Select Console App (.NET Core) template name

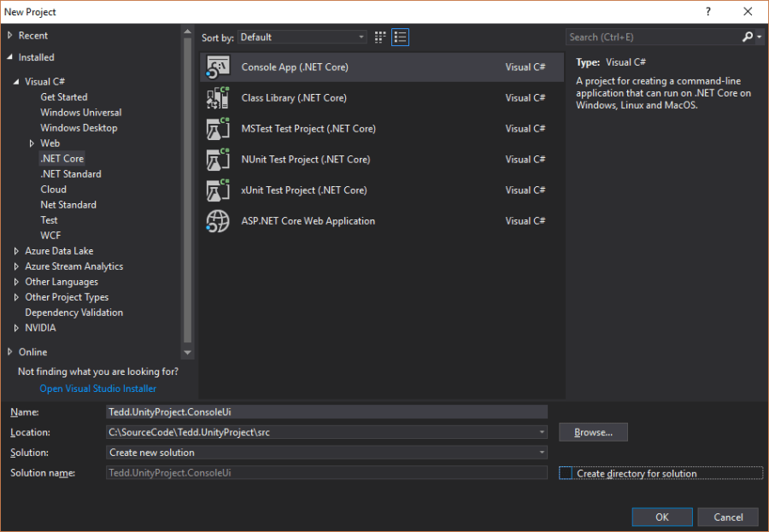coord(295,67)
